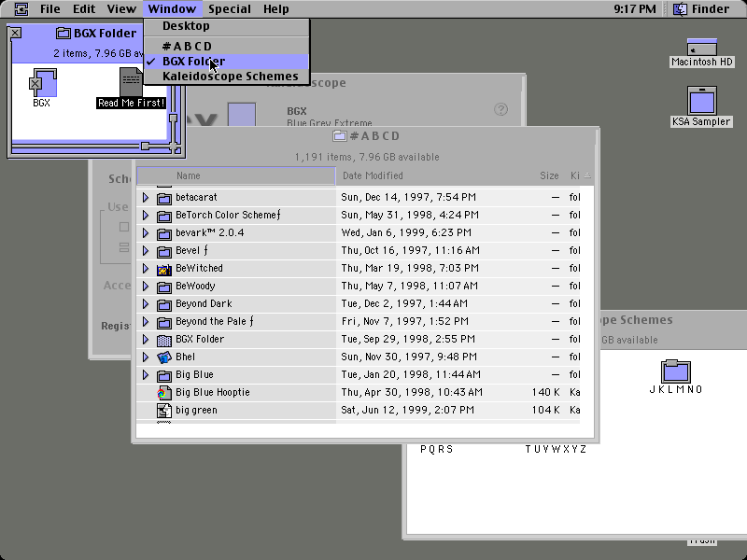The image size is (747, 560).
Task: Expand the Beyond Dark folder
Action: 146,304
